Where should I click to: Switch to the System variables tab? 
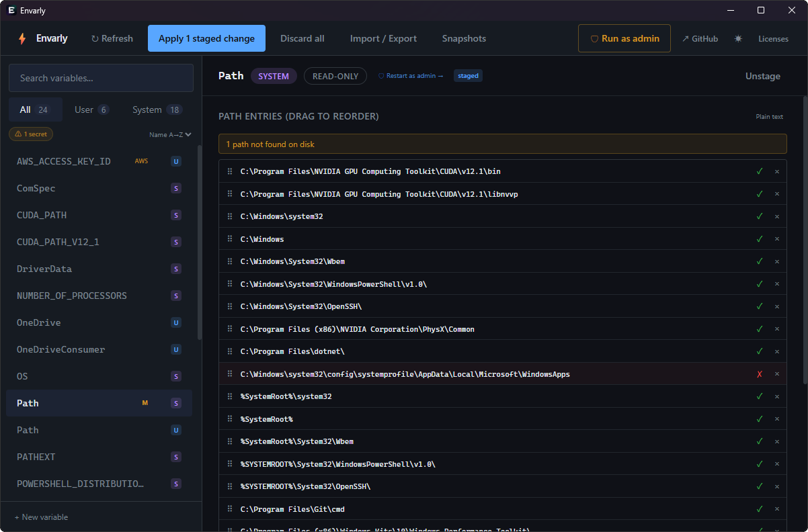tap(157, 109)
